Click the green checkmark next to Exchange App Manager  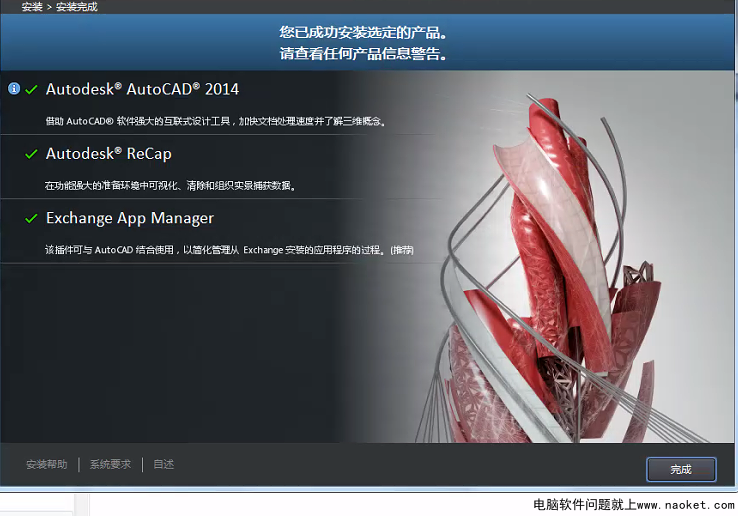pyautogui.click(x=31, y=218)
